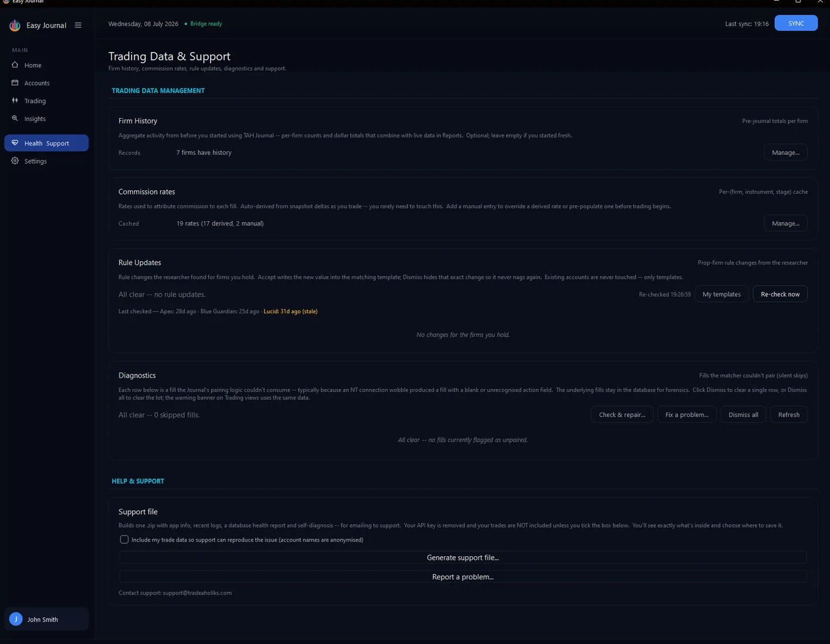Viewport: 830px width, 644px height.
Task: Run Check & repair diagnostics
Action: [x=622, y=415]
